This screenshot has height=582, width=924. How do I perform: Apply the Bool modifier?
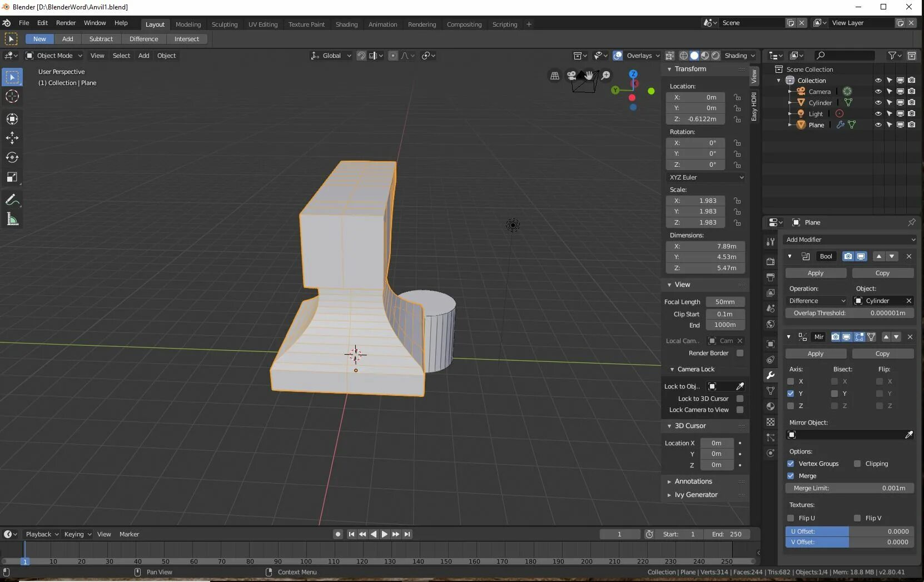coord(815,273)
